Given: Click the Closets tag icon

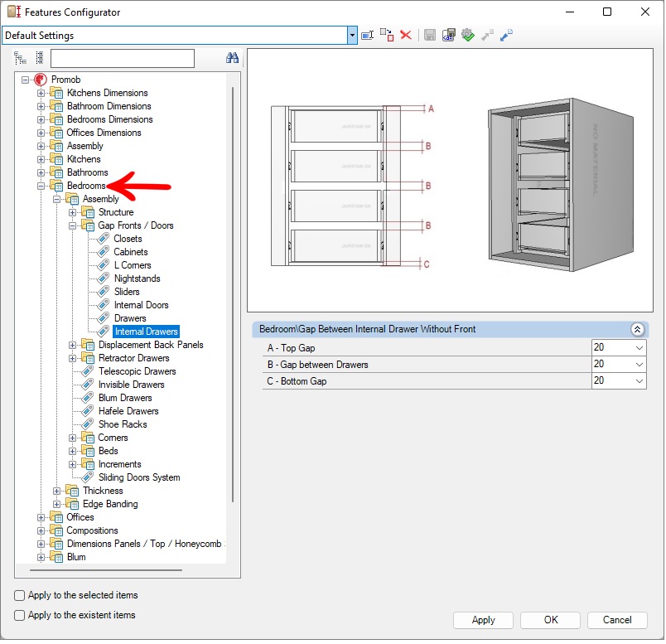Looking at the screenshot, I should click(x=104, y=239).
